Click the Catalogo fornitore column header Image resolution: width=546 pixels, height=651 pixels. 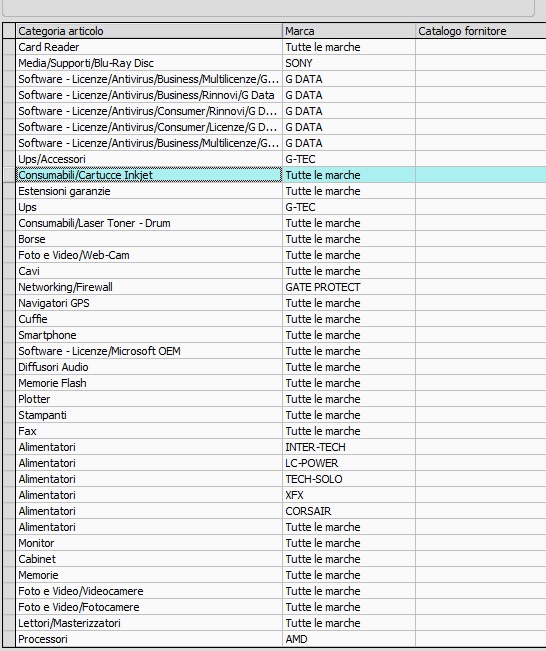481,31
